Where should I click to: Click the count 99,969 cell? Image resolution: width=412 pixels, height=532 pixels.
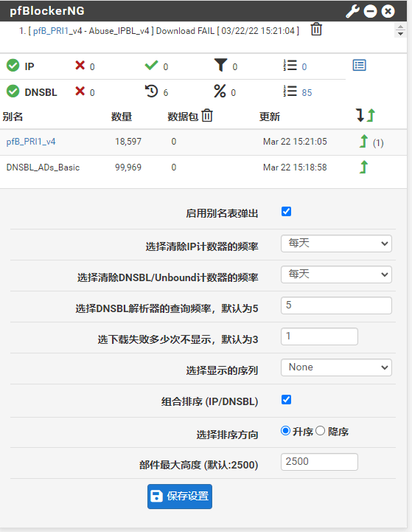[x=128, y=167]
